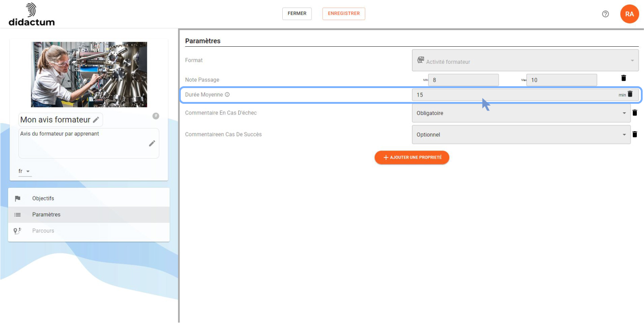
Task: Delete the Durée Moyenne property
Action: 630,94
